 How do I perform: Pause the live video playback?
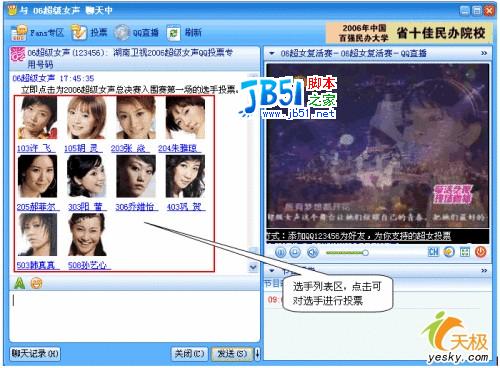pyautogui.click(x=280, y=252)
